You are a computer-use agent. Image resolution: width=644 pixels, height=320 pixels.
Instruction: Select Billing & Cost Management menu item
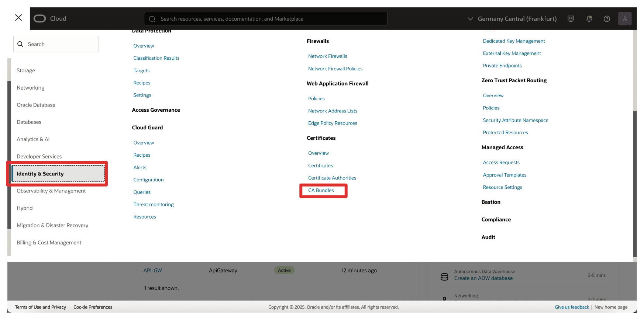point(49,243)
